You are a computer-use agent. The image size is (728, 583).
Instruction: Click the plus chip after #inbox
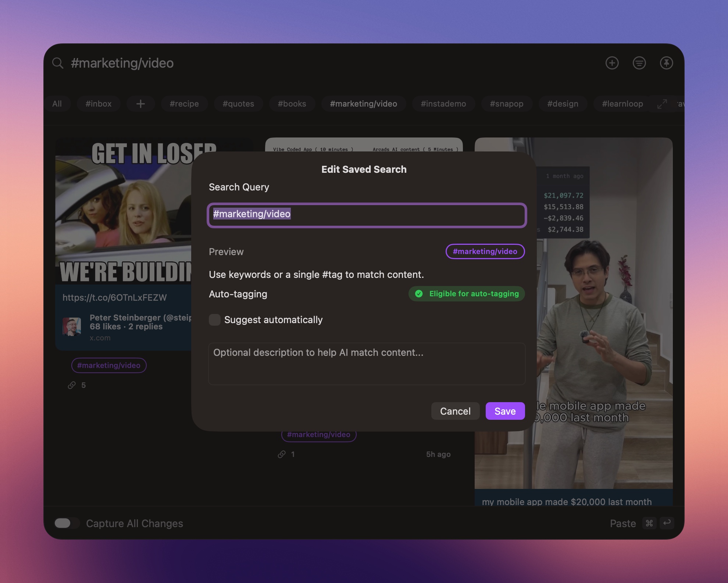140,104
